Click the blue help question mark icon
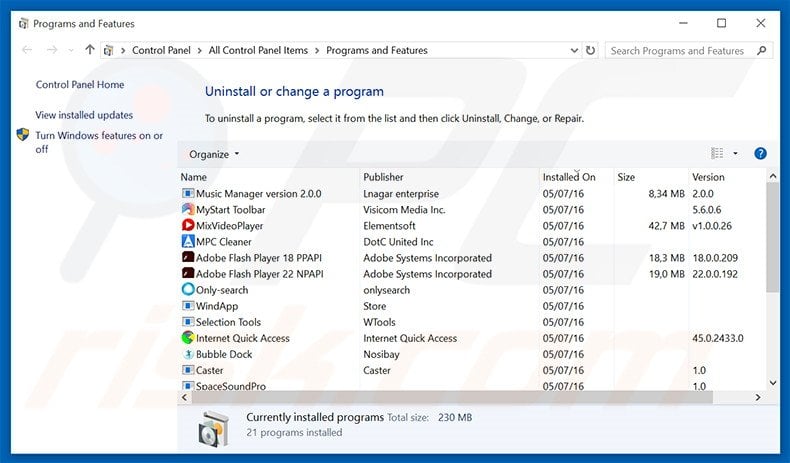 760,154
